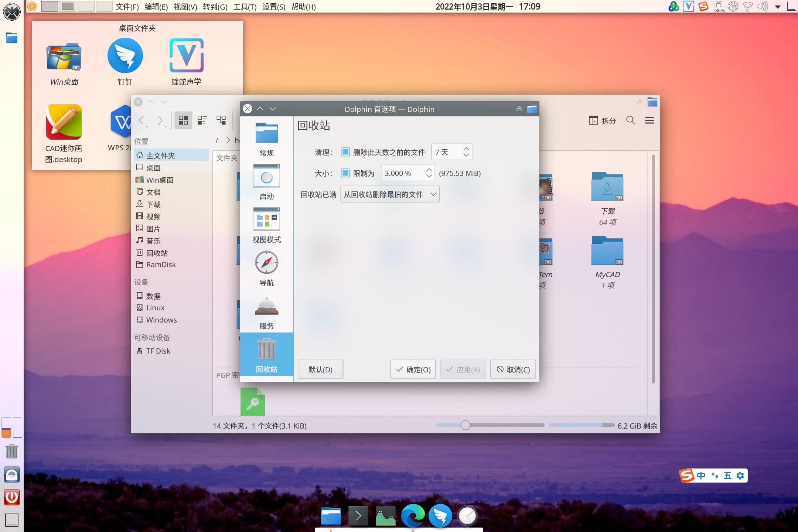
Task: Open the 视图模式 (View Modes) settings page
Action: click(x=267, y=226)
